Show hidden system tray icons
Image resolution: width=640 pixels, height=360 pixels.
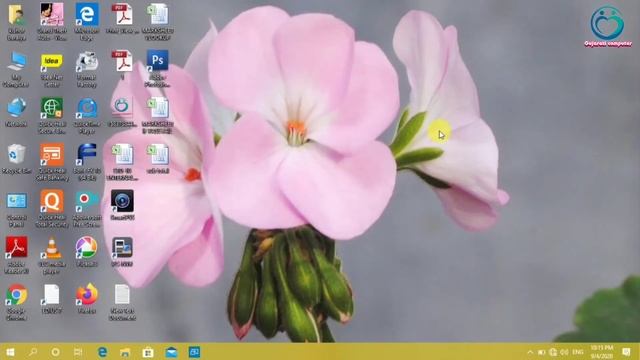coord(530,352)
